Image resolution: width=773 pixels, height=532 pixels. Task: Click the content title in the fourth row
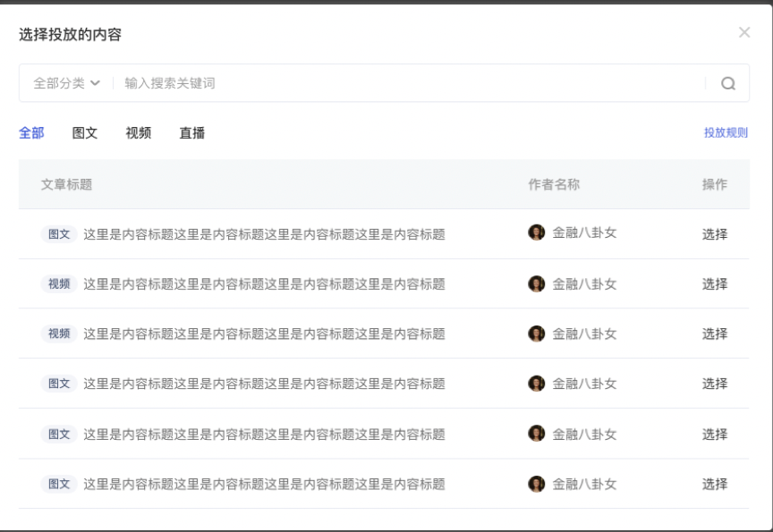[x=264, y=384]
